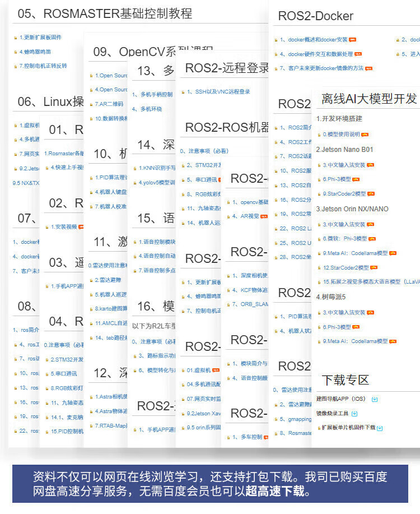
Task: Open 7.控制电机正转反转 tutorial link
Action: coord(43,66)
